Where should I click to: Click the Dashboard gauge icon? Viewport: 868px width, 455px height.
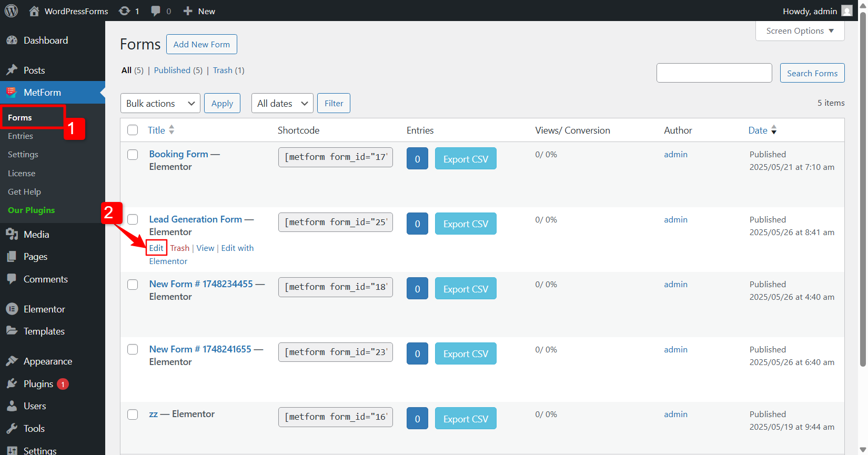click(x=12, y=41)
